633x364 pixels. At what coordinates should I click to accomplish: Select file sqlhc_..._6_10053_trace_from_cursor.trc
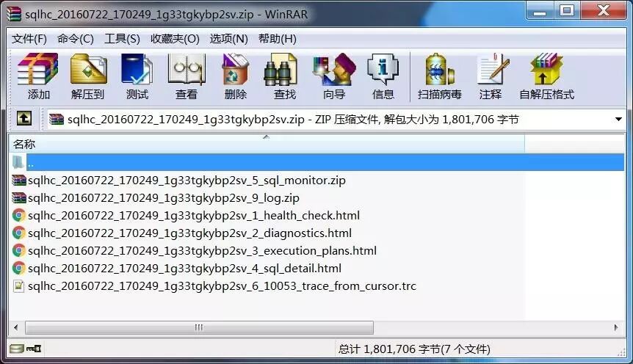222,285
